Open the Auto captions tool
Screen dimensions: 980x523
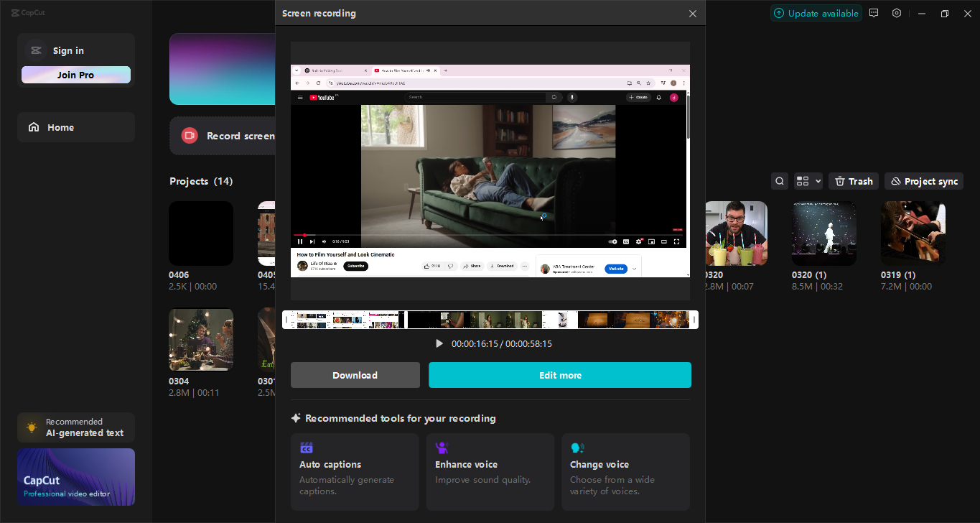click(x=355, y=471)
